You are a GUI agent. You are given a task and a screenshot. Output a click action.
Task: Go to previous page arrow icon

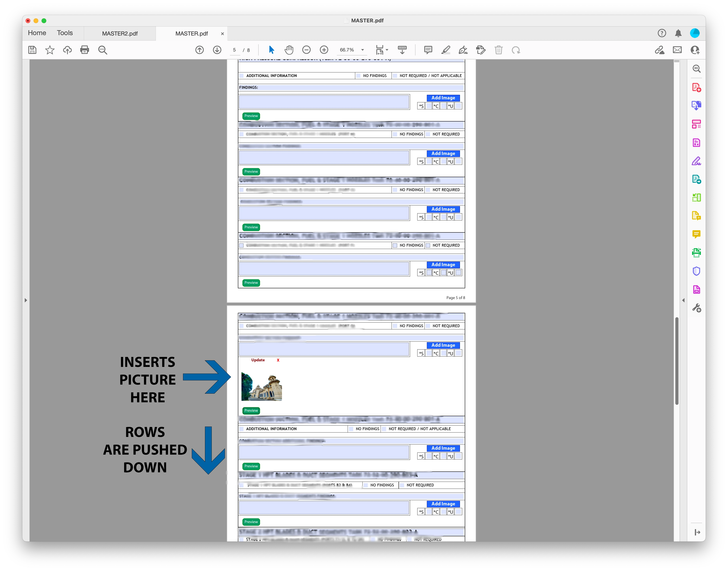200,50
